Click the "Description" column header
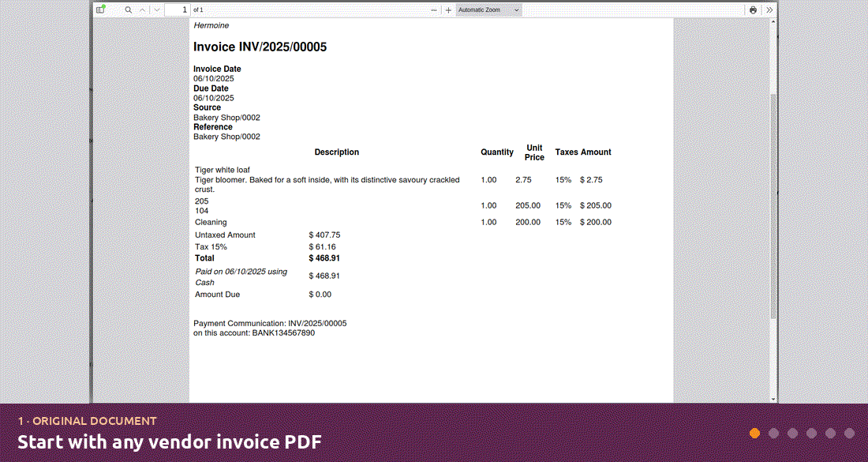The height and width of the screenshot is (462, 868). 337,152
